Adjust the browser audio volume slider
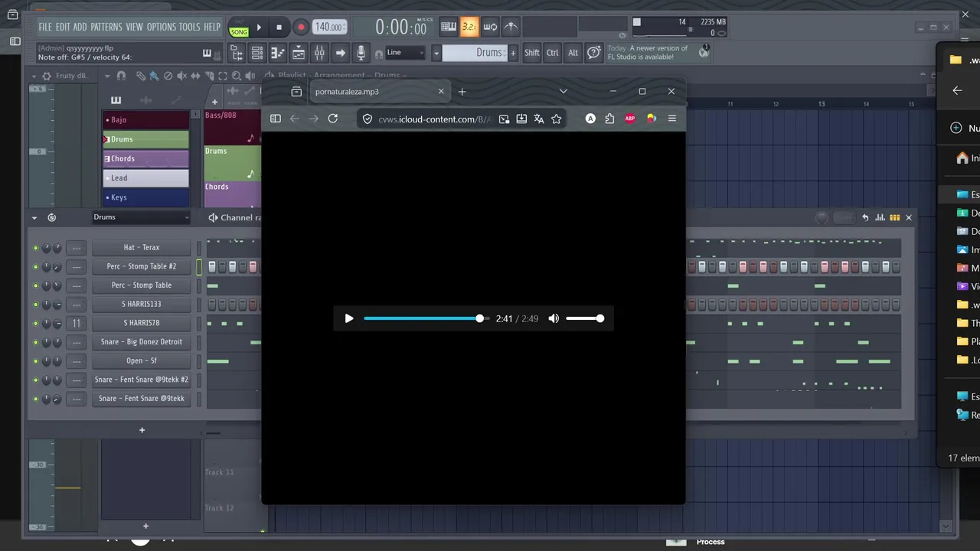This screenshot has width=980, height=551. click(585, 318)
